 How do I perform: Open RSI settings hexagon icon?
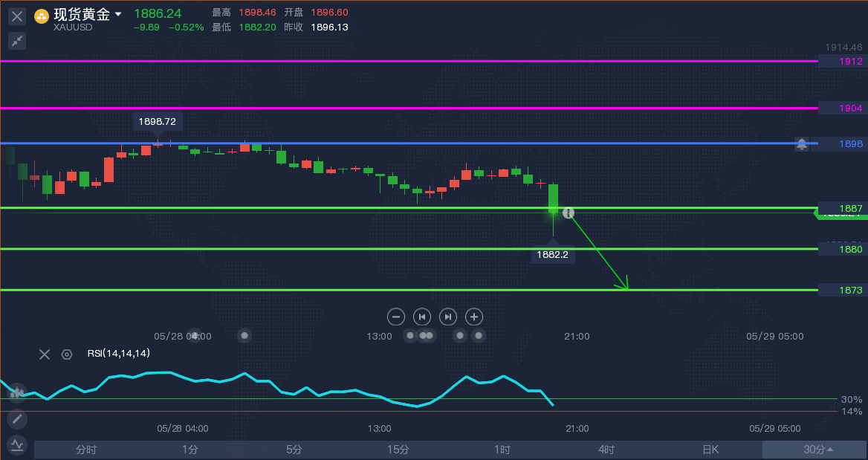click(x=67, y=354)
